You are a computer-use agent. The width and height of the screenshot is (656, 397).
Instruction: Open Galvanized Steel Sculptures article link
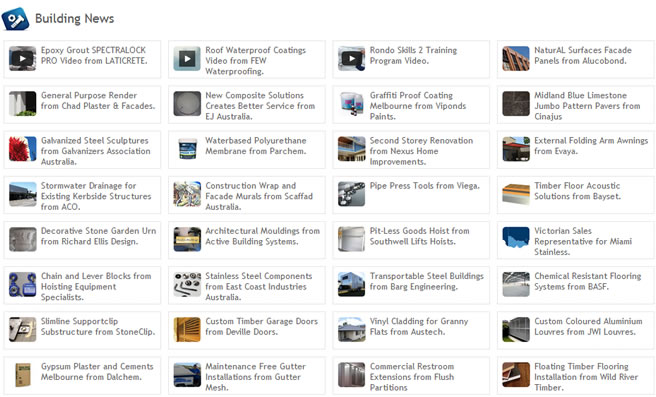[95, 151]
